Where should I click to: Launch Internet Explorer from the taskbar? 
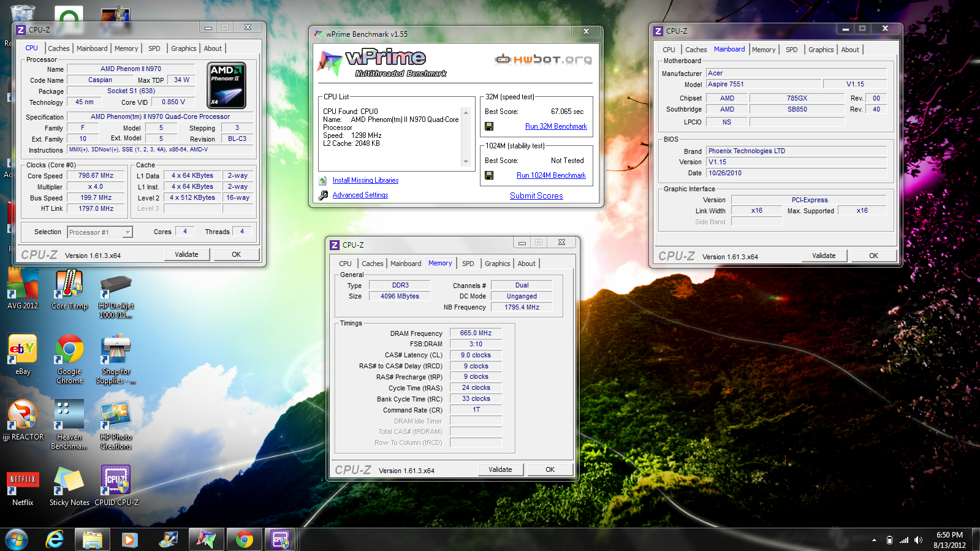pos(55,539)
